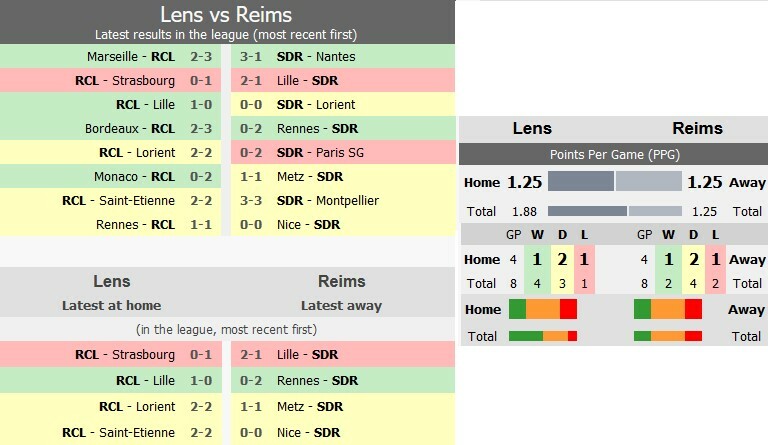Screen dimensions: 768x445
Task: Click the Lens total form color bar
Action: pos(543,336)
